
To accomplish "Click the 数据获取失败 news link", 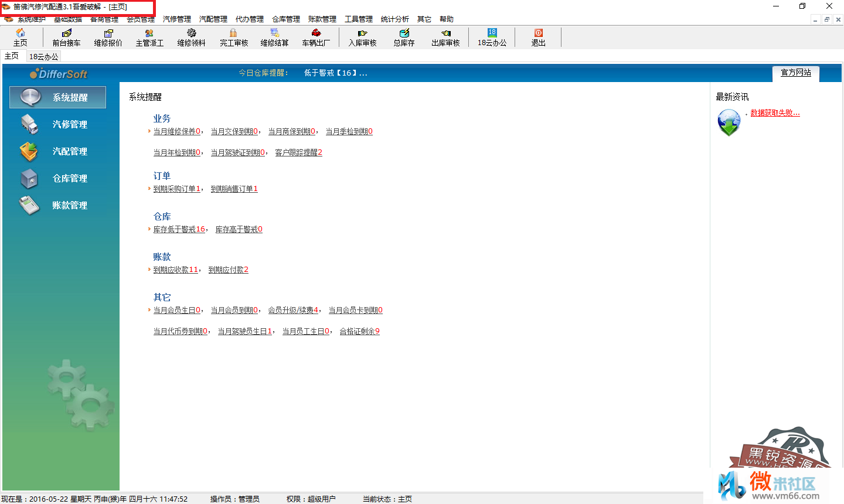I will (775, 113).
